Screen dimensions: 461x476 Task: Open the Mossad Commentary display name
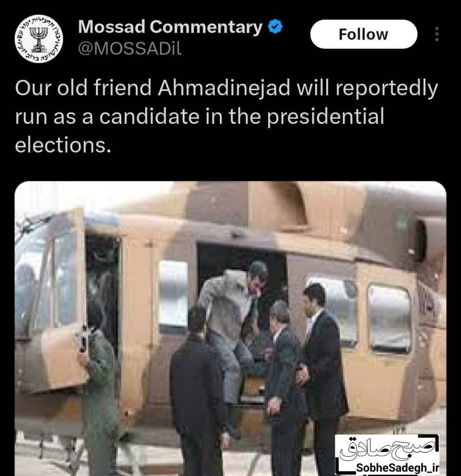point(170,27)
